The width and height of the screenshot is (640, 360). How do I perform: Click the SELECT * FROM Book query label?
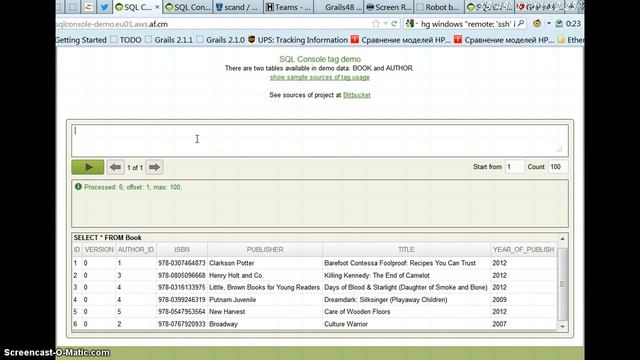(x=107, y=238)
